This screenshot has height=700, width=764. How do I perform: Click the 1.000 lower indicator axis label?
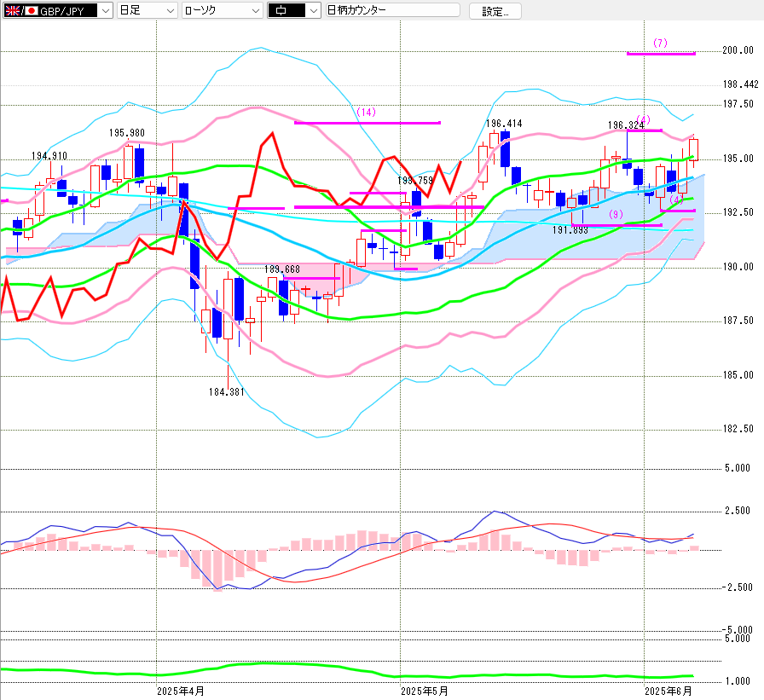(738, 680)
